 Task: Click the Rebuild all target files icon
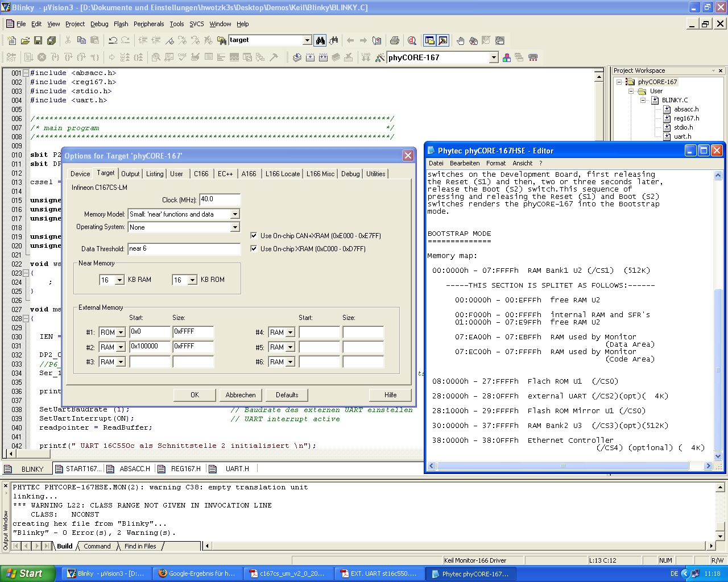pos(323,57)
